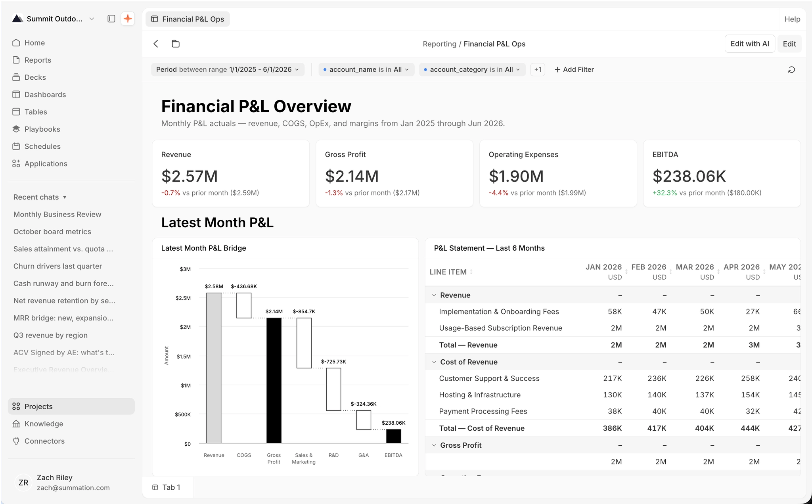The image size is (812, 504).
Task: Toggle the sidebar panel icon
Action: pyautogui.click(x=111, y=19)
